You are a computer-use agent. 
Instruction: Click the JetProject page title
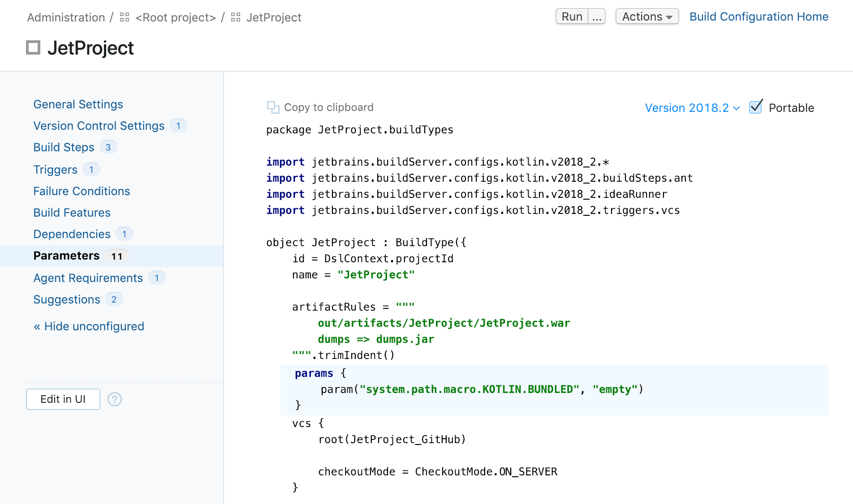coord(90,48)
